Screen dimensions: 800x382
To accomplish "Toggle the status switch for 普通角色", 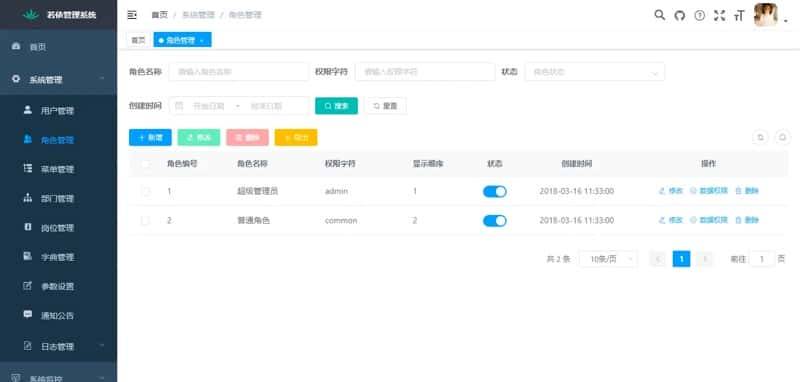I will [494, 220].
